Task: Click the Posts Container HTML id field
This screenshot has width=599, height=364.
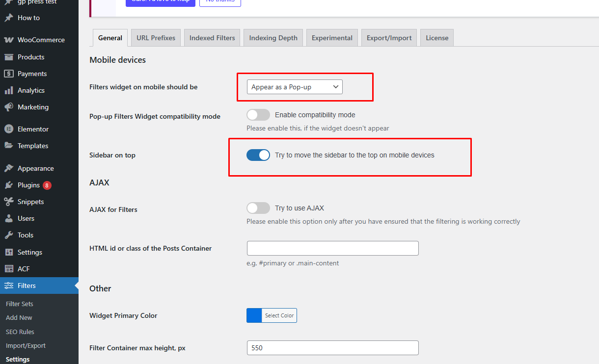Action: coord(332,248)
